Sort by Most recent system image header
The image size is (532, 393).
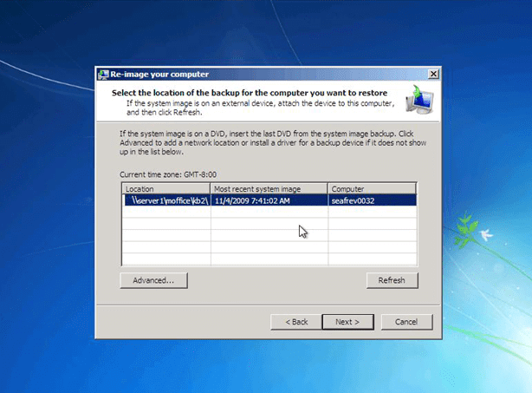(x=269, y=189)
